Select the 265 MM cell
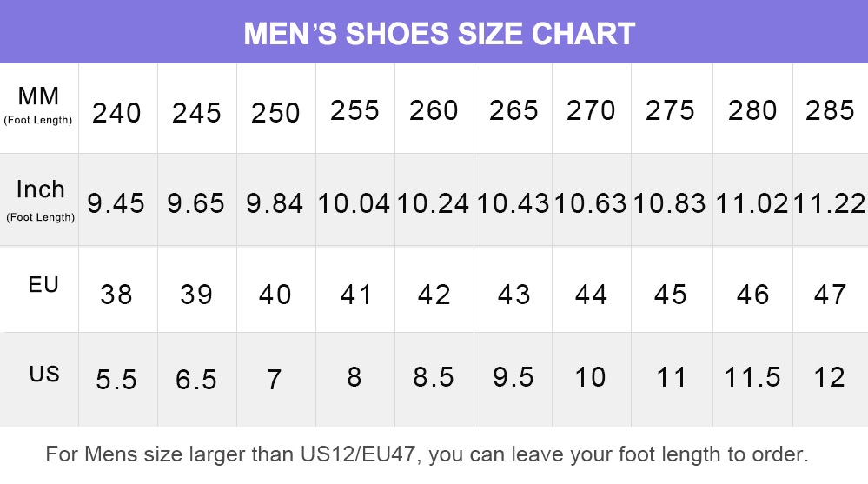The height and width of the screenshot is (484, 868). (514, 110)
